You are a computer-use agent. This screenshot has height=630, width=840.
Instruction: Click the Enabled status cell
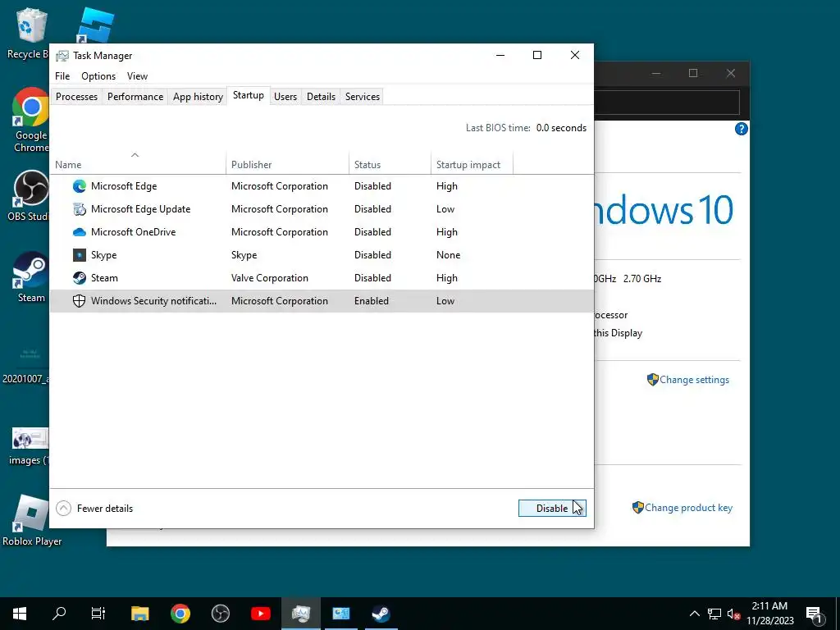372,301
